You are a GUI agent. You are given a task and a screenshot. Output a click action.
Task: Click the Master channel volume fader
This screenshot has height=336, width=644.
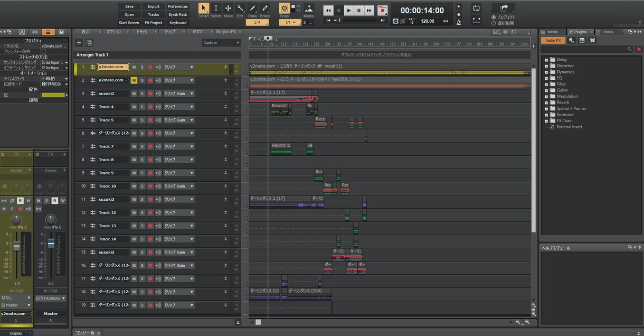tap(51, 244)
